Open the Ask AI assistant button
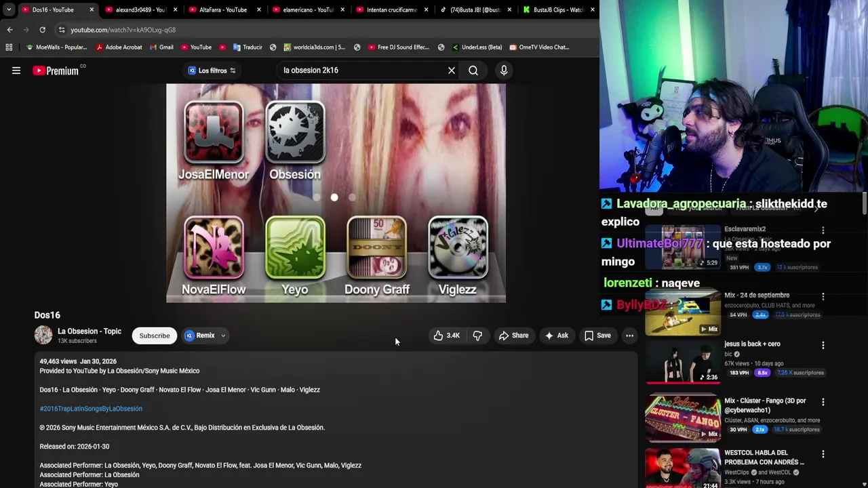868x488 pixels. coord(556,335)
